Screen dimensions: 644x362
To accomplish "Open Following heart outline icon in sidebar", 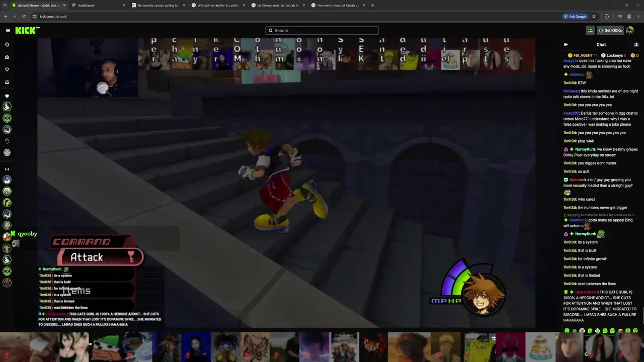I will click(x=7, y=69).
